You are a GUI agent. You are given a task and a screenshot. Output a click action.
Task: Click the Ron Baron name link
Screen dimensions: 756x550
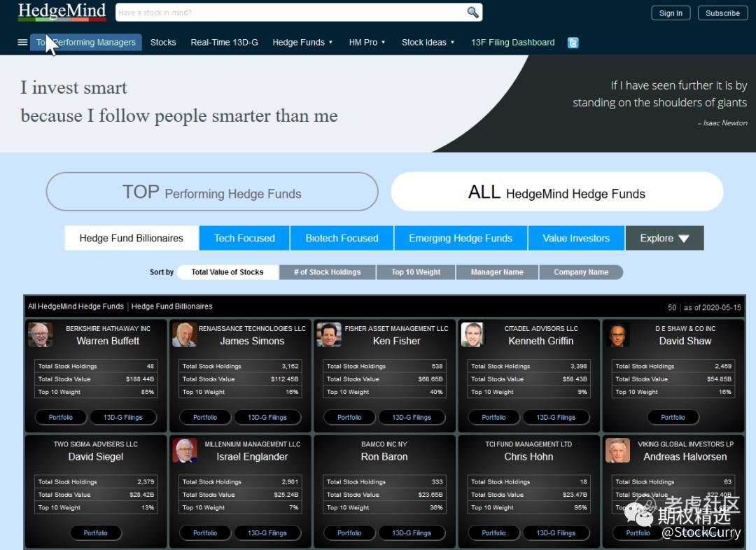click(384, 457)
